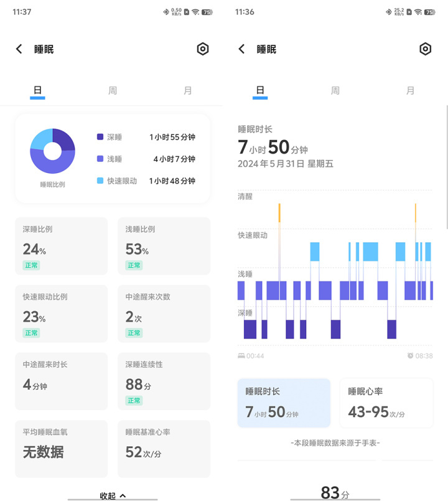
Task: Open the 月 tab on right screen
Action: [410, 90]
